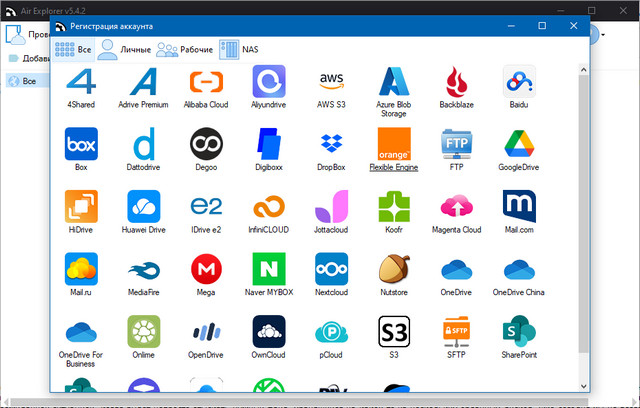This screenshot has width=640, height=408.
Task: Choose OneDrive For Business icon
Action: pos(81,331)
